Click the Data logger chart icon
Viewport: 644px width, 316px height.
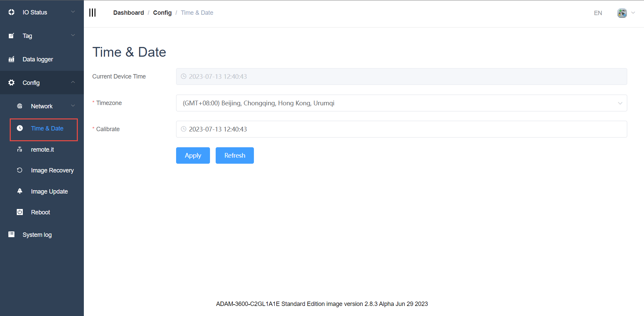point(11,59)
